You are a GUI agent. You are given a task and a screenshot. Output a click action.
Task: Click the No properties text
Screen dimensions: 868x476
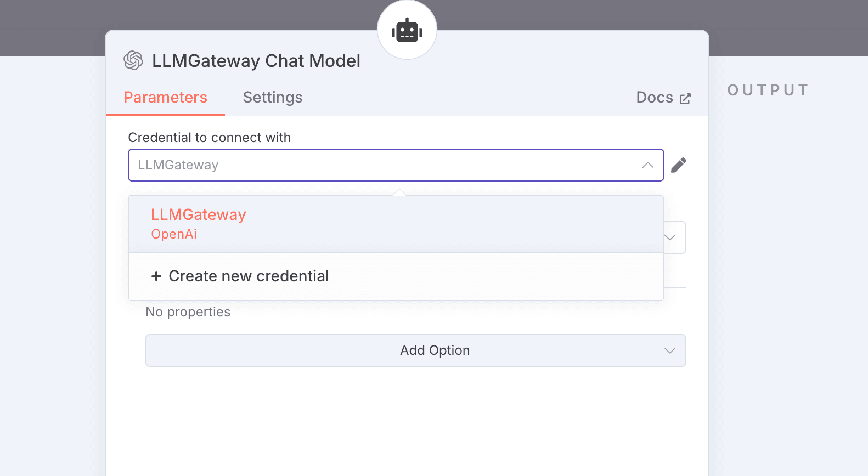pos(188,312)
